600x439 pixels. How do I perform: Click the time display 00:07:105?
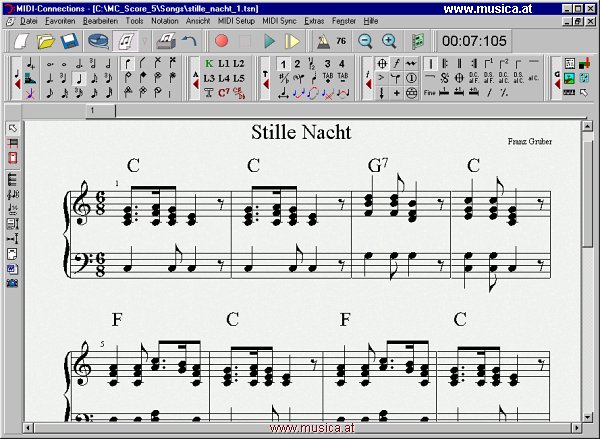pos(474,41)
